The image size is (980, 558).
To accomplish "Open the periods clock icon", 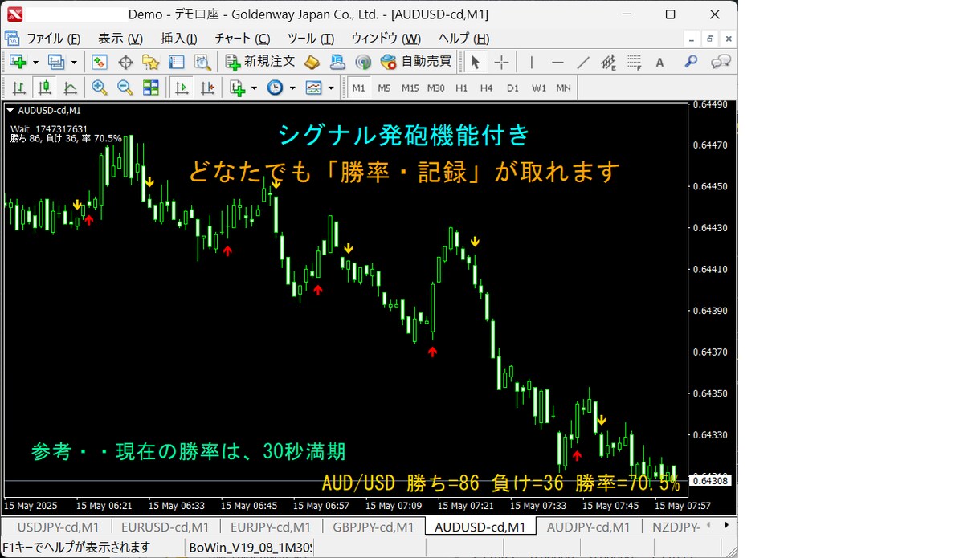I will pyautogui.click(x=275, y=88).
